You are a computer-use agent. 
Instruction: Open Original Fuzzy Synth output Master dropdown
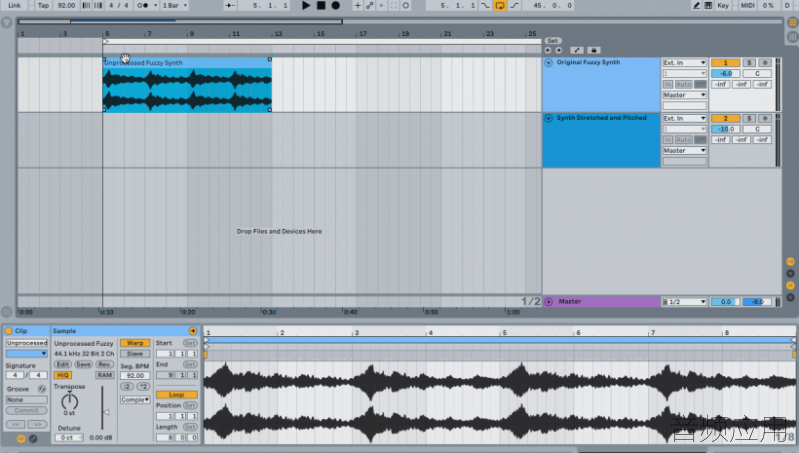pyautogui.click(x=684, y=95)
